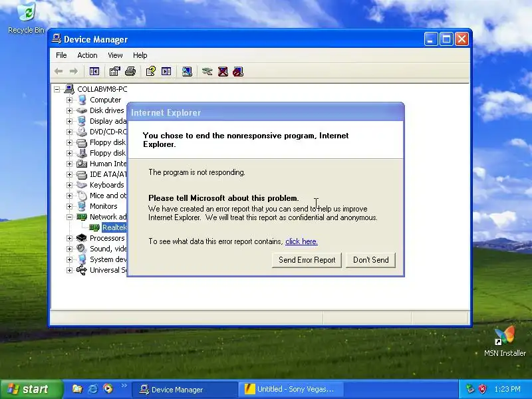Screen dimensions: 532x399
Task: Click Scan for hardware changes toolbar icon
Action: click(187, 71)
